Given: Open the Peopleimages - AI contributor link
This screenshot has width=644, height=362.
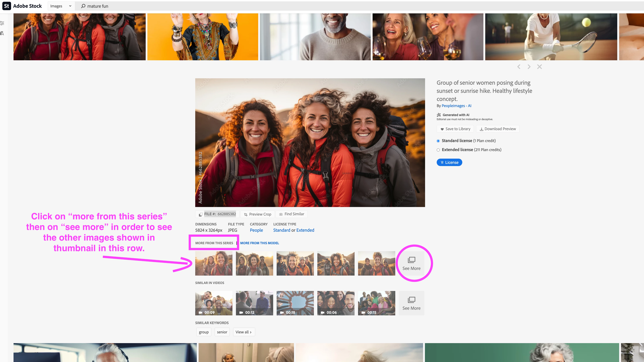Looking at the screenshot, I should pos(456,106).
